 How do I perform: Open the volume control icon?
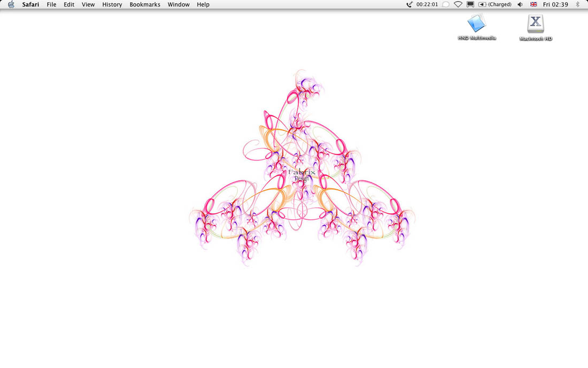tap(520, 4)
